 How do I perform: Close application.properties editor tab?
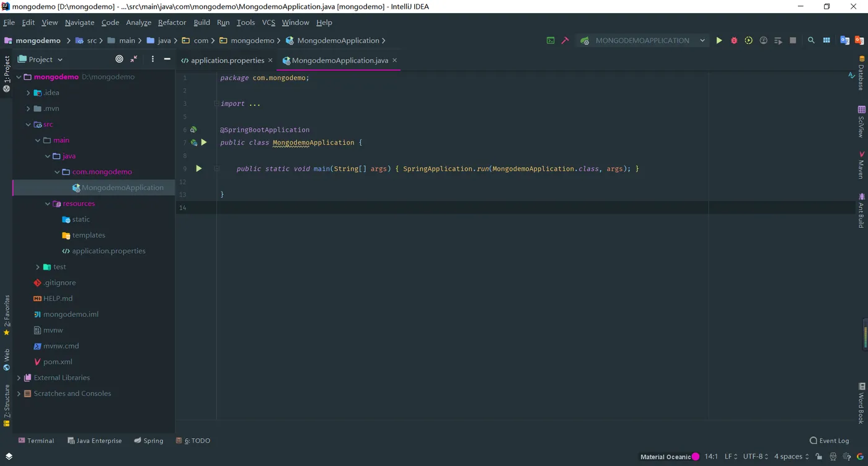tap(270, 60)
